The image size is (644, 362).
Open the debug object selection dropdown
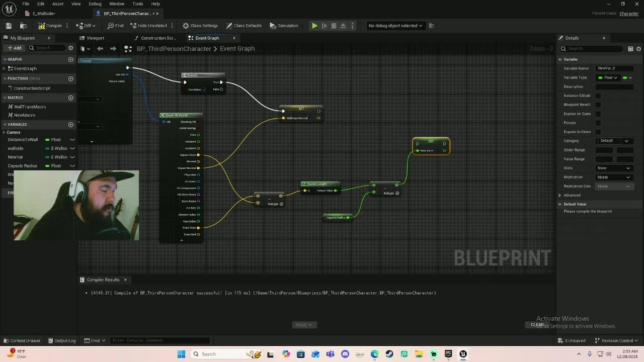tap(395, 26)
